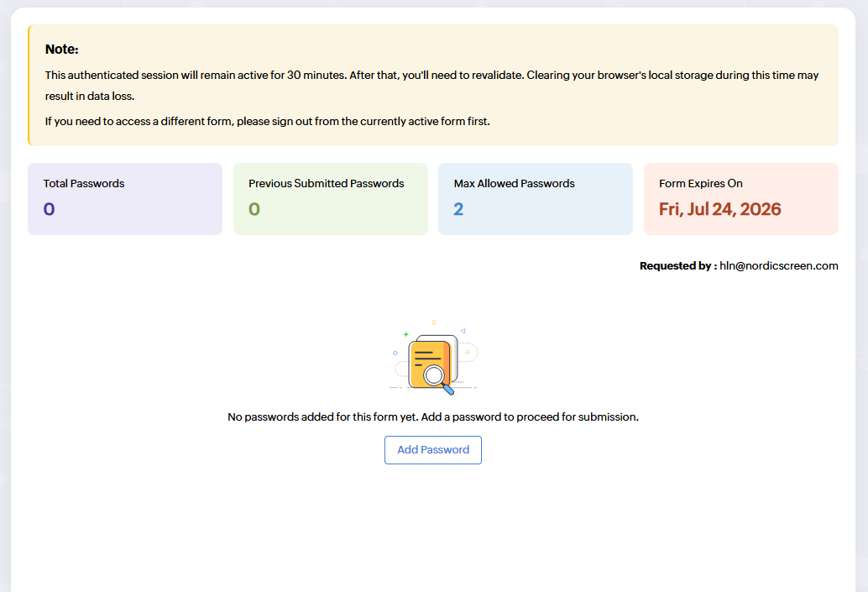This screenshot has width=868, height=592.
Task: Click the empty-state document magnifier illustration
Action: click(x=433, y=358)
